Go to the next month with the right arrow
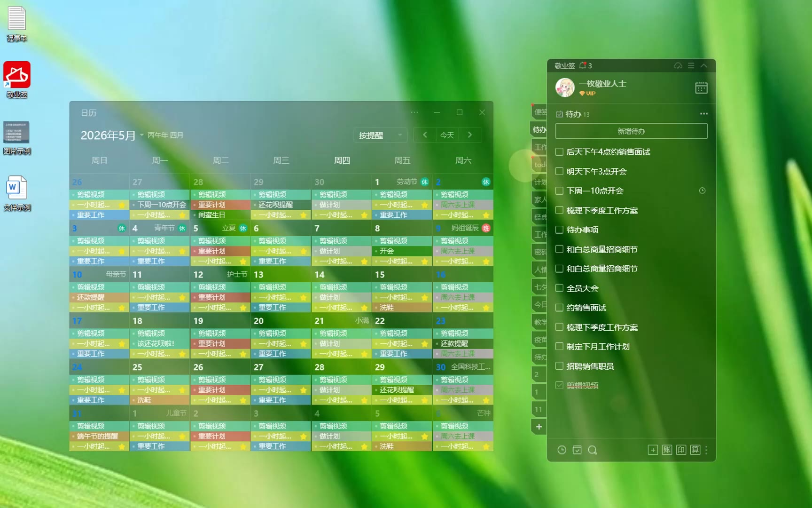Viewport: 812px width, 508px height. coord(469,135)
